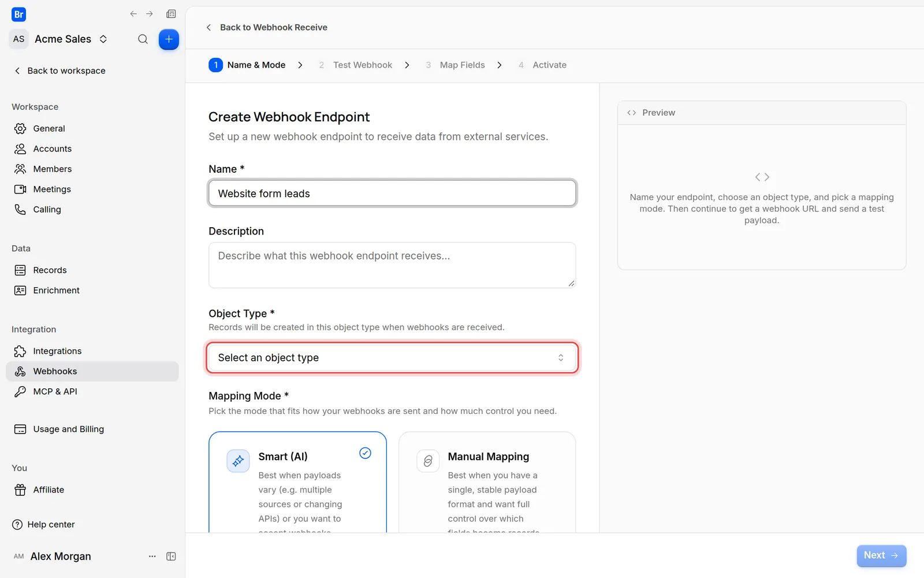924x578 pixels.
Task: Expand the Acme Sales workspace switcher
Action: pyautogui.click(x=60, y=39)
